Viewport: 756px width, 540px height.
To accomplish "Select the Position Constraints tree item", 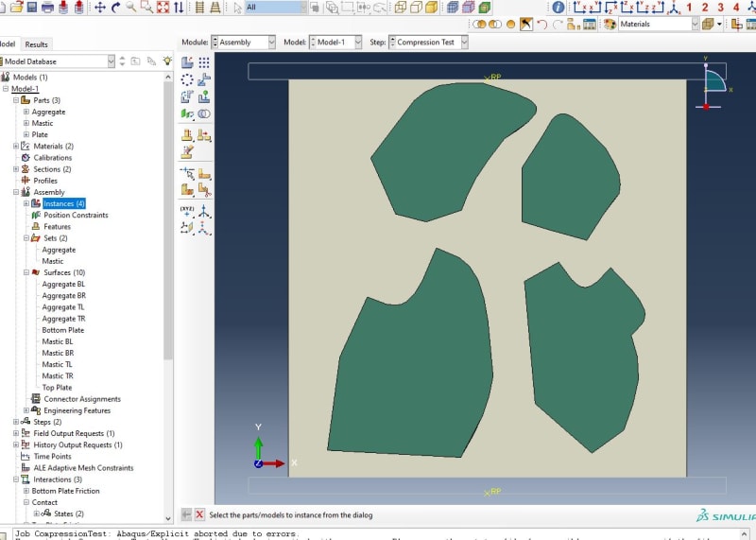I will pos(76,216).
